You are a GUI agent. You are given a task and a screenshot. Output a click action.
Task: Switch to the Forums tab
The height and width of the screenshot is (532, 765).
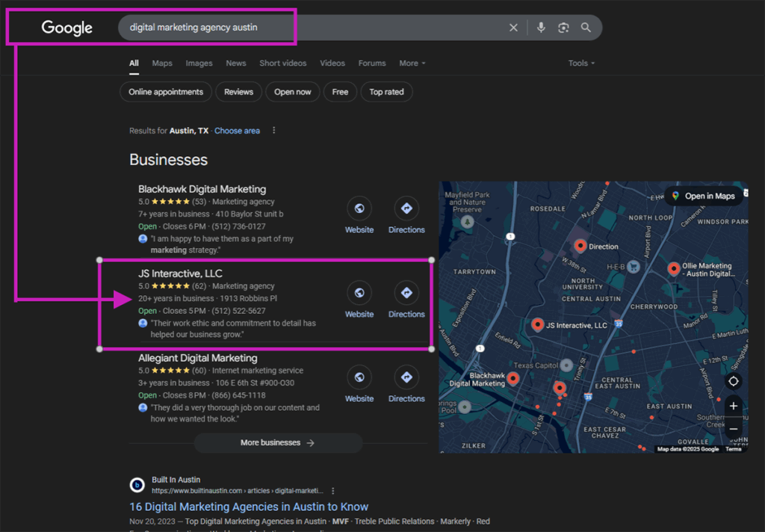(372, 63)
